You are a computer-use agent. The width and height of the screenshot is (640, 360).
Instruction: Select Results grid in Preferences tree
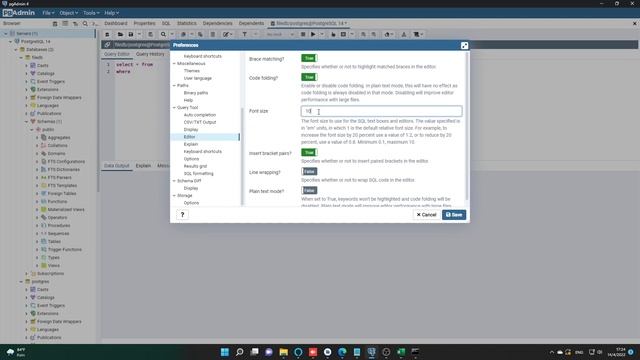[x=195, y=166]
